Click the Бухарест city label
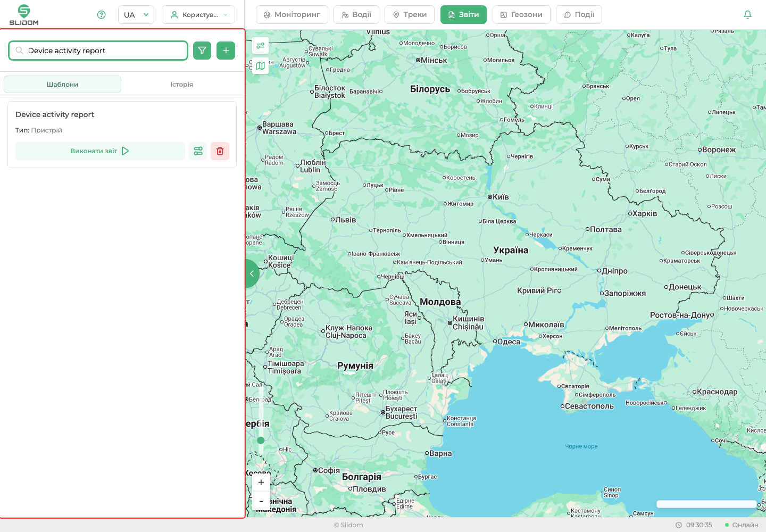The height and width of the screenshot is (532, 766). tap(402, 409)
